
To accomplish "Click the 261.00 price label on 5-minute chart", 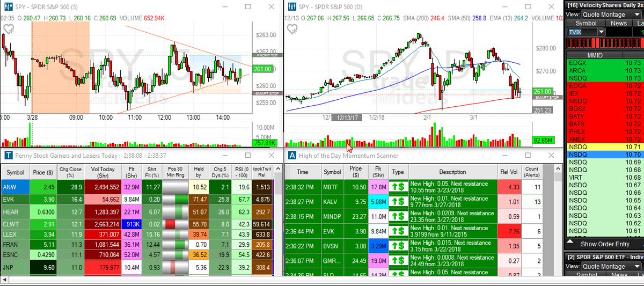I will coord(263,69).
